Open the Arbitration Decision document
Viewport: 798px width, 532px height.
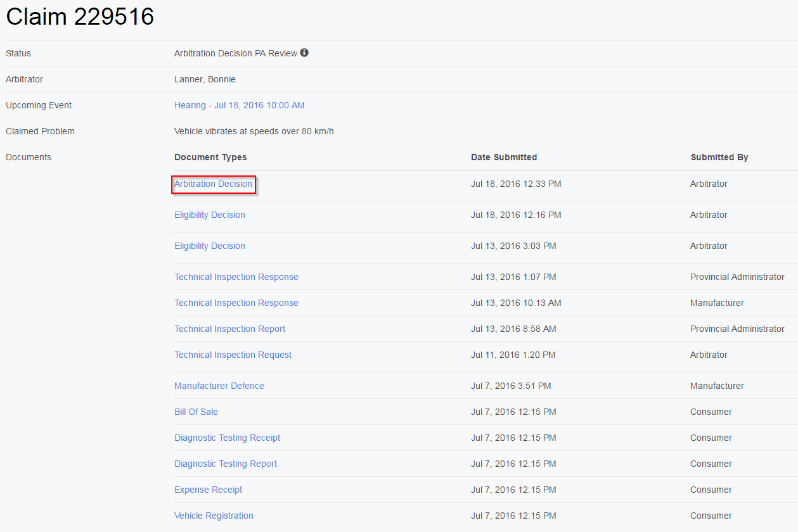point(213,184)
